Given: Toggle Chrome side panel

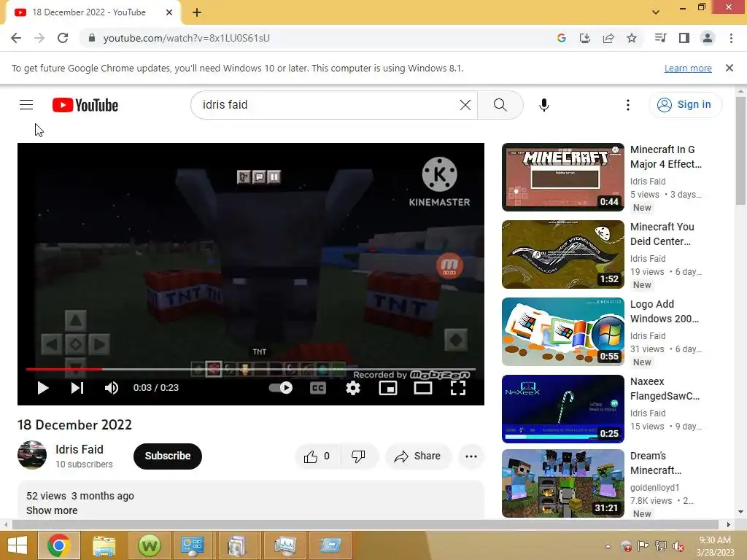Looking at the screenshot, I should click(684, 38).
